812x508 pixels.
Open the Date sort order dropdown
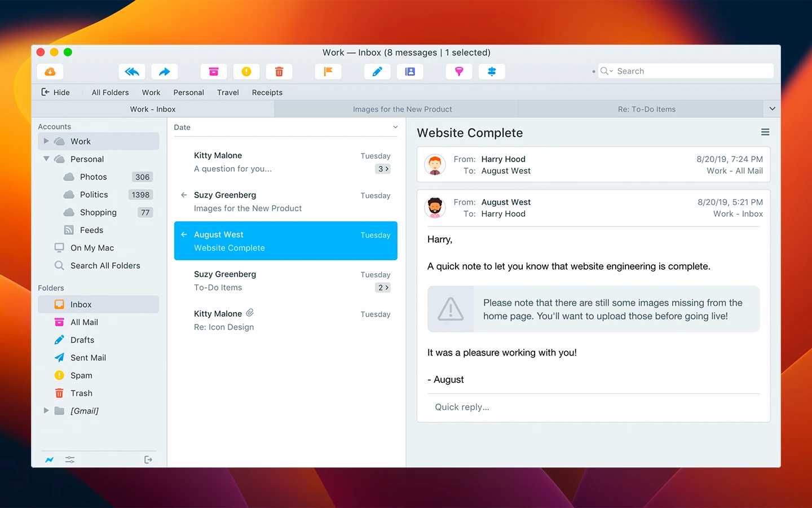point(395,128)
